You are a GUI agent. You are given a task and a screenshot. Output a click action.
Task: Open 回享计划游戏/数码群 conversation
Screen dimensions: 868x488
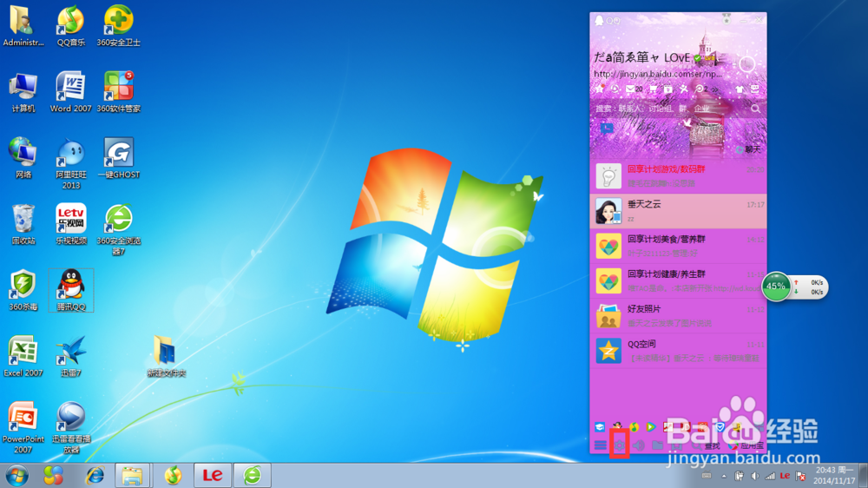[x=678, y=175]
